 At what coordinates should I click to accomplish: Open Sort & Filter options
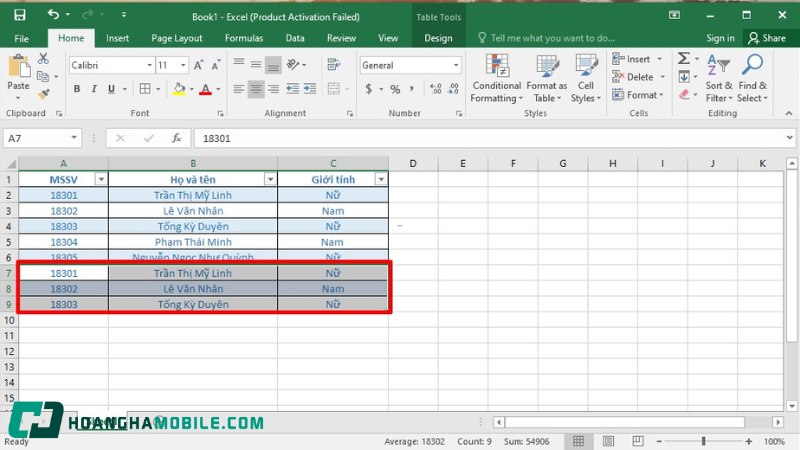click(719, 78)
